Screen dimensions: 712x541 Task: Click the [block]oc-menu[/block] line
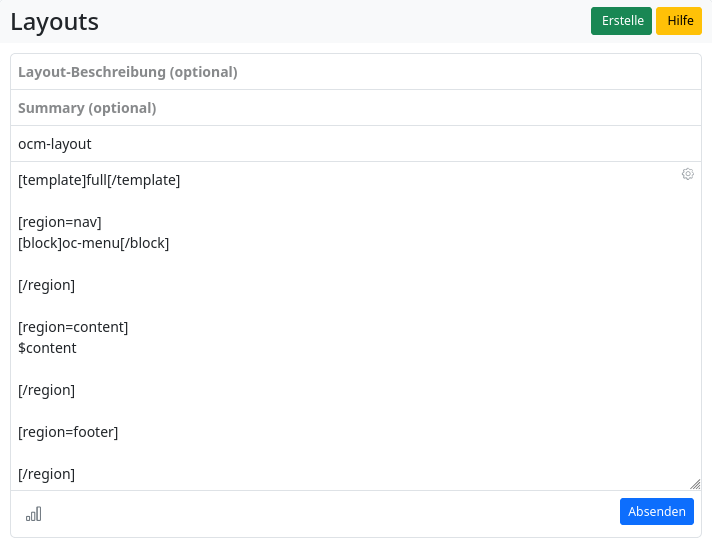[x=94, y=243]
